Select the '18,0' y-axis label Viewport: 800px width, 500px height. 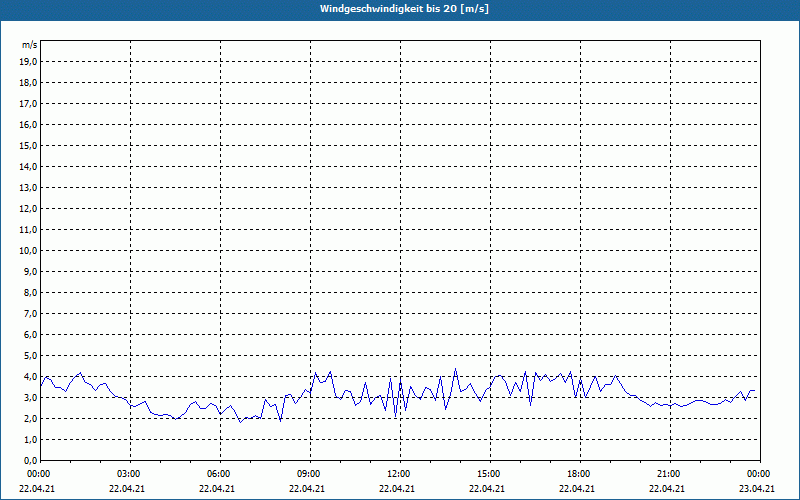tap(28, 83)
